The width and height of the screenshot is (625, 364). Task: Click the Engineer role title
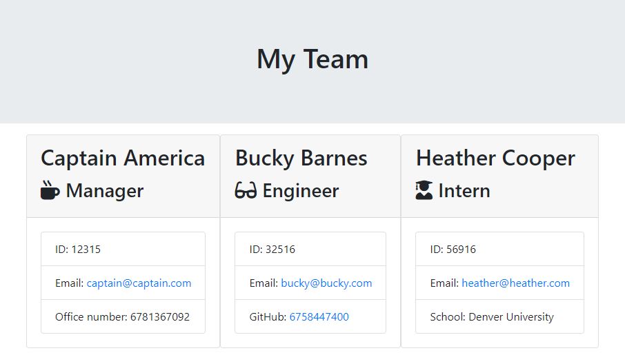pyautogui.click(x=301, y=191)
